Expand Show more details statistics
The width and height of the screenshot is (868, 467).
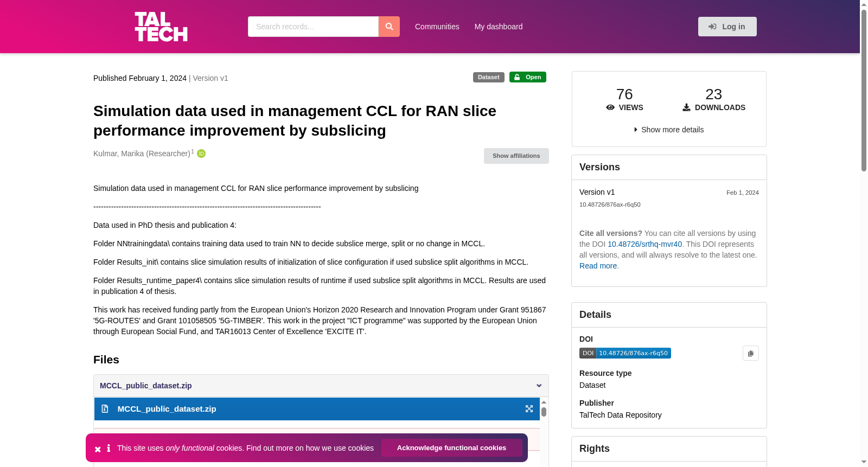669,130
